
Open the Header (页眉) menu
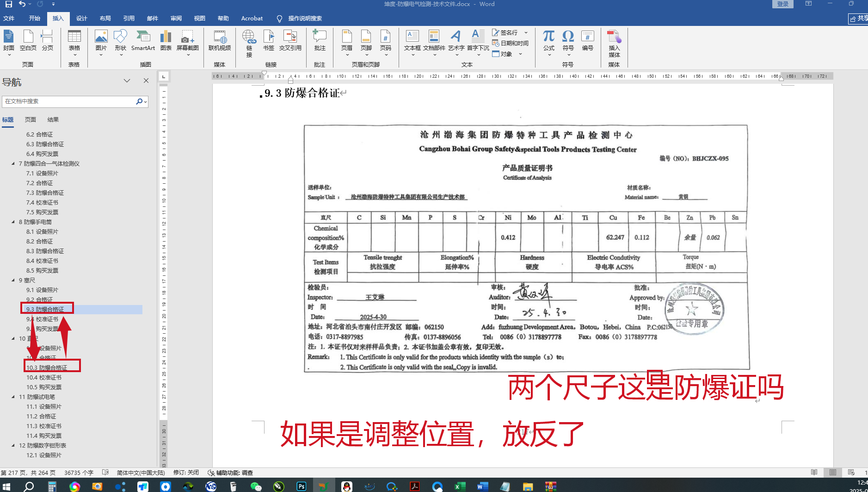point(347,43)
